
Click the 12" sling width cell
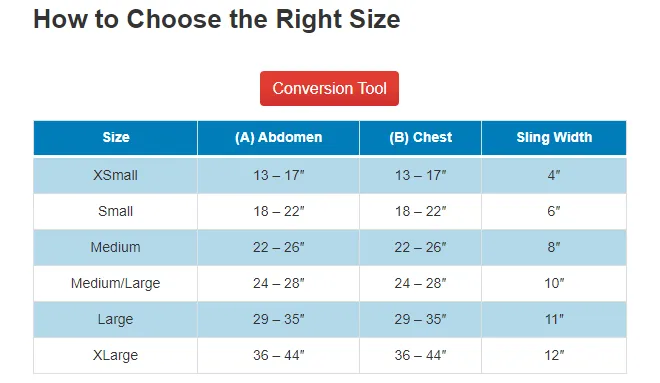tap(554, 355)
